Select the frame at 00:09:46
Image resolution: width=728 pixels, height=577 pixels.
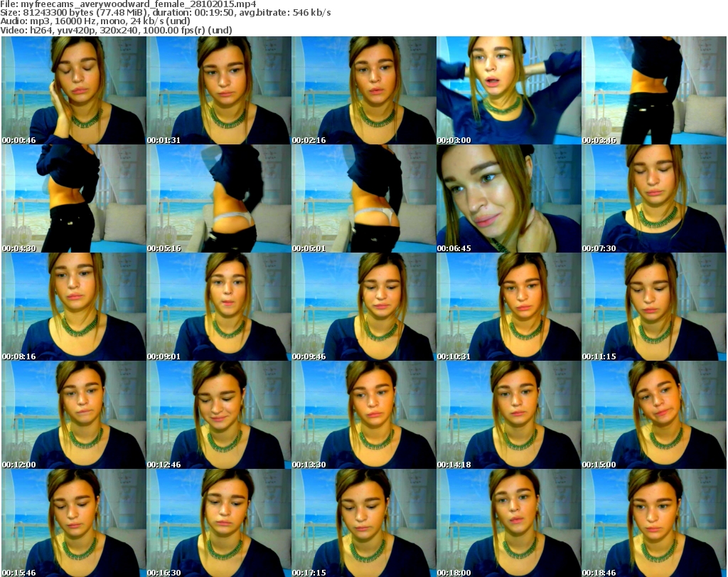(363, 307)
